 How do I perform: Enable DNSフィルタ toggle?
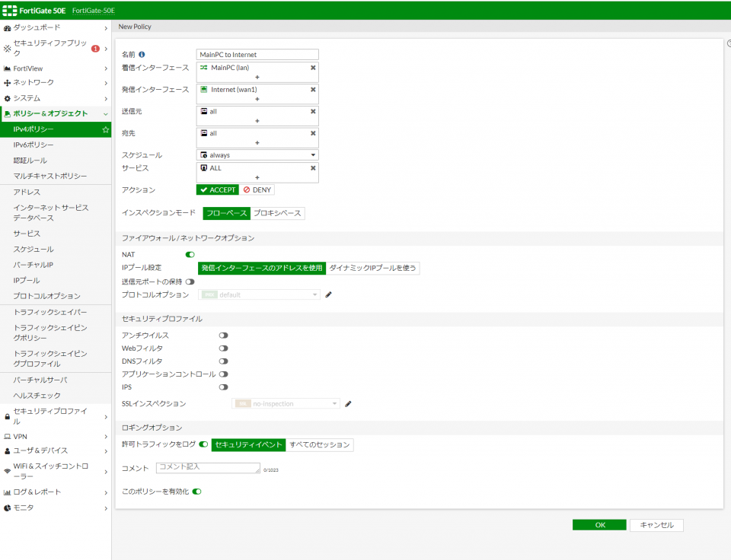tap(223, 361)
